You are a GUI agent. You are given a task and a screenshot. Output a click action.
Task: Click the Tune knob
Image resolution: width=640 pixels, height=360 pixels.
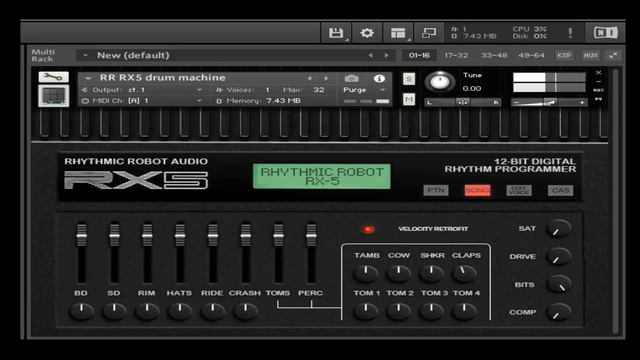click(x=440, y=82)
